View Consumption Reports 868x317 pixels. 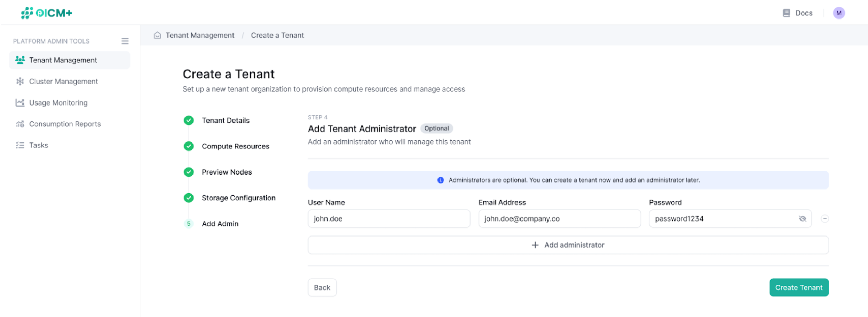[x=65, y=124]
